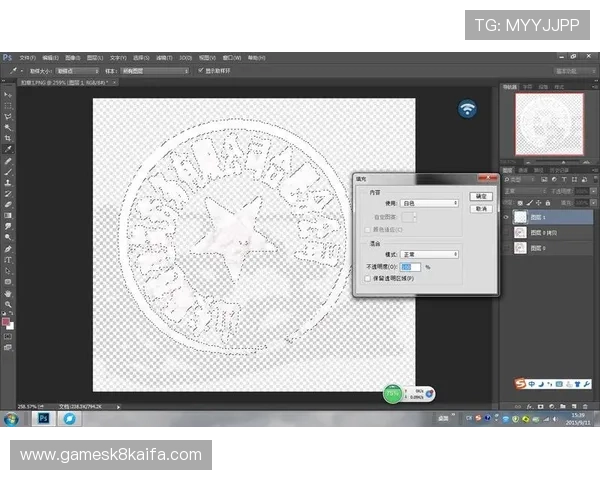Click the blue Wi-Fi floating icon
This screenshot has width=600, height=480.
click(467, 109)
